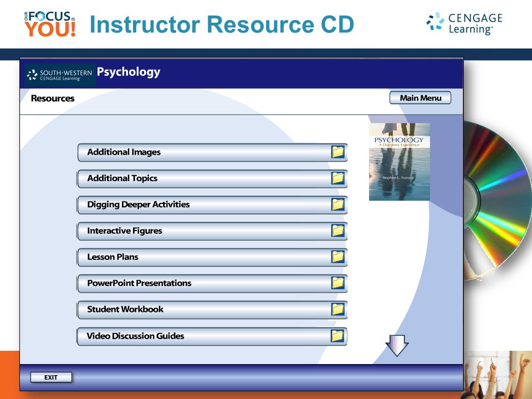Viewport: 532px width, 399px height.
Task: Select the Lesson Plans label
Action: [112, 257]
